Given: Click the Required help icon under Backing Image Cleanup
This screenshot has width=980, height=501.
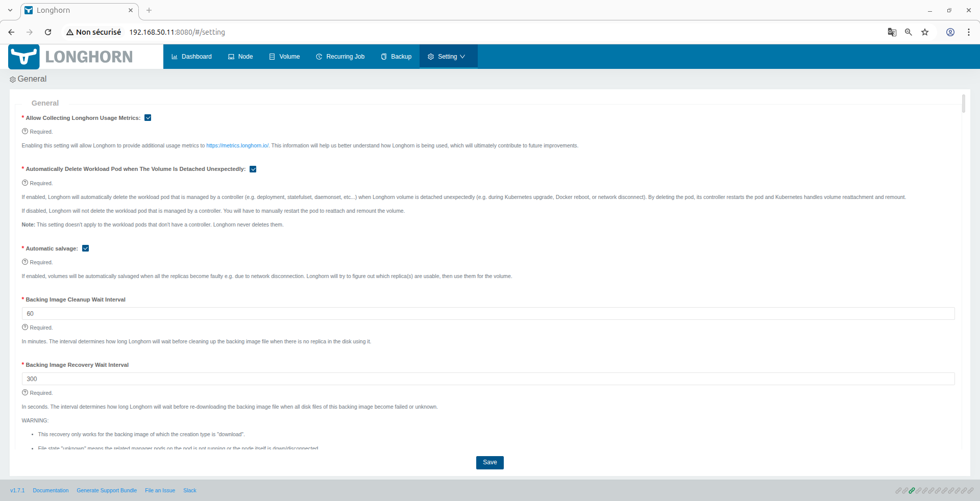Looking at the screenshot, I should pyautogui.click(x=25, y=328).
